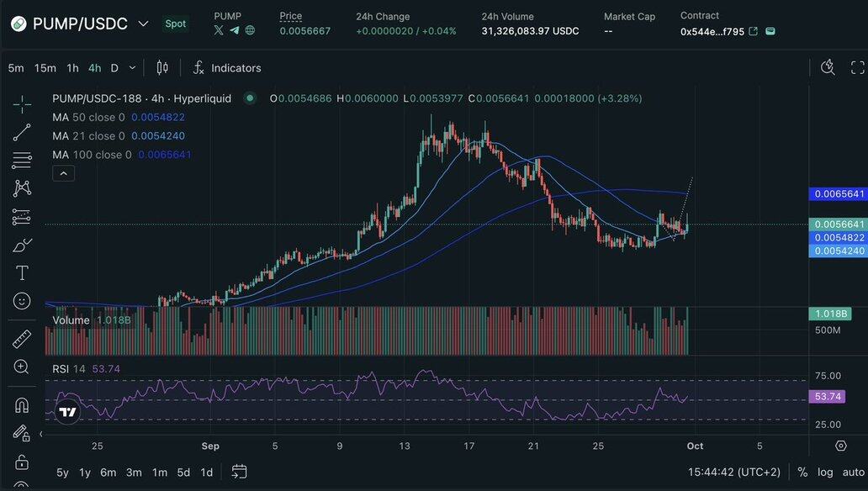The width and height of the screenshot is (868, 491).
Task: Open contract address in external explorer
Action: 754,32
